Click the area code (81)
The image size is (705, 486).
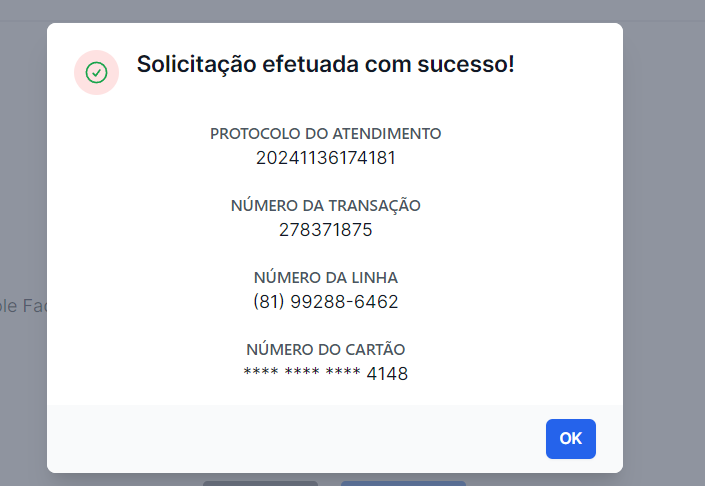pos(269,302)
